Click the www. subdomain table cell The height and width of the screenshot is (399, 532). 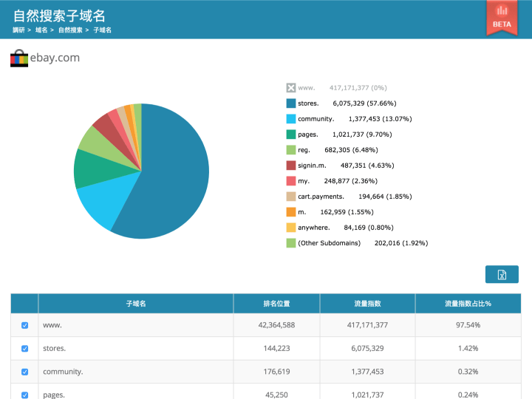pyautogui.click(x=136, y=325)
